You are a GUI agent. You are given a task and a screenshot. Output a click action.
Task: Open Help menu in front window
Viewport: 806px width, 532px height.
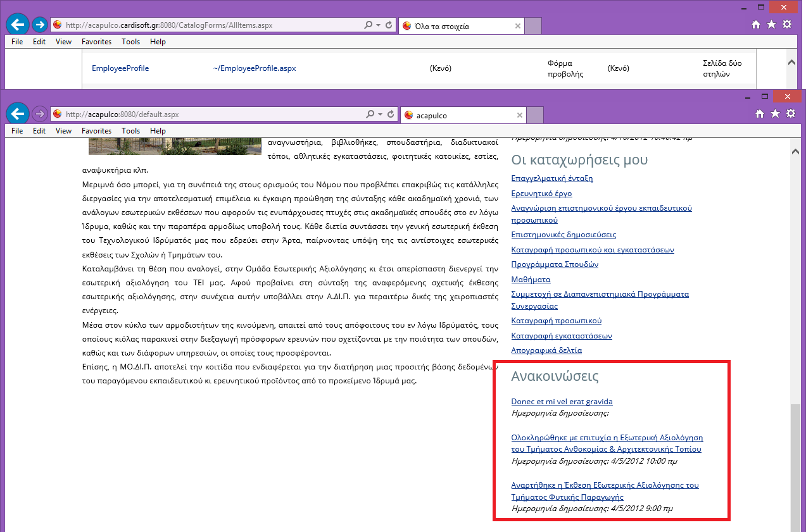[x=158, y=131]
